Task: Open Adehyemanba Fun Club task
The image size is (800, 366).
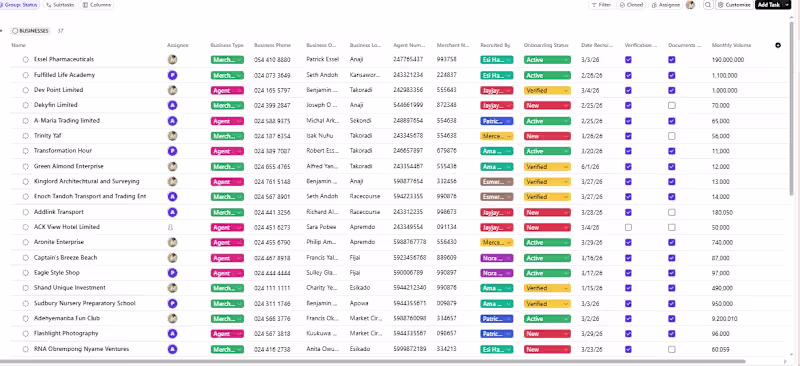Action: 67,319
